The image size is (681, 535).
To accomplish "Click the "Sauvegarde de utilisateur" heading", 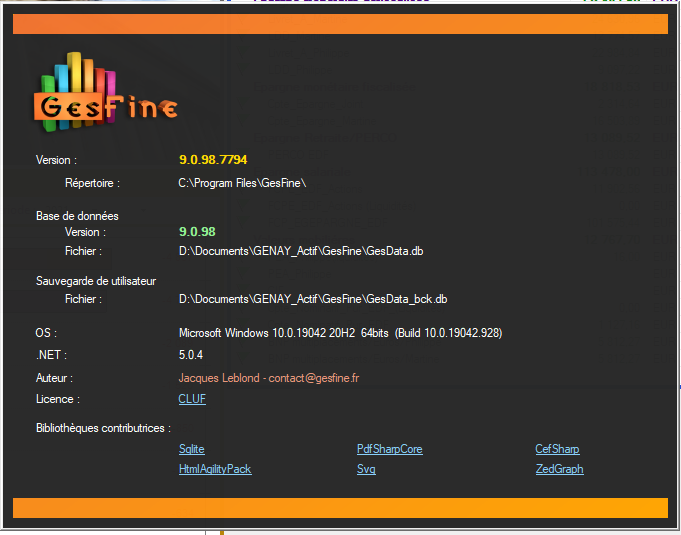I will [x=96, y=281].
